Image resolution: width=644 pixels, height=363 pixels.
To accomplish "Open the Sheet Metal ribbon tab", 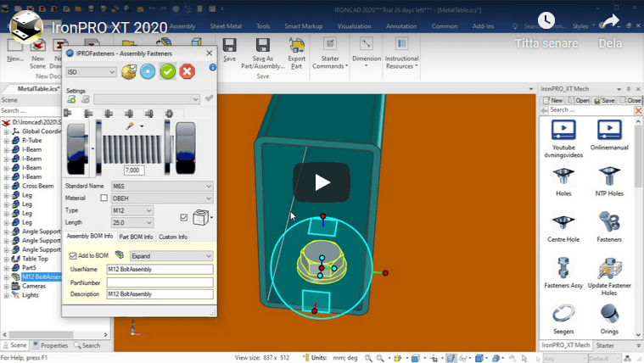I will point(225,26).
